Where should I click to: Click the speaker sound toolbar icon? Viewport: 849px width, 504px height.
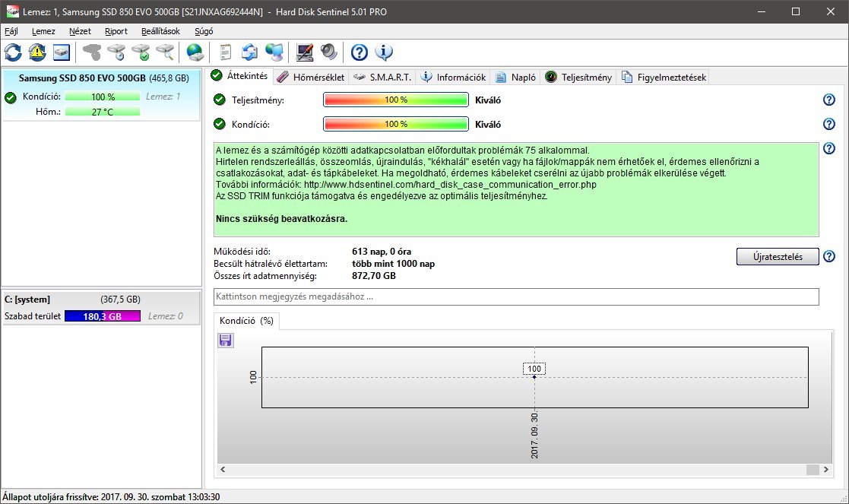[x=328, y=52]
